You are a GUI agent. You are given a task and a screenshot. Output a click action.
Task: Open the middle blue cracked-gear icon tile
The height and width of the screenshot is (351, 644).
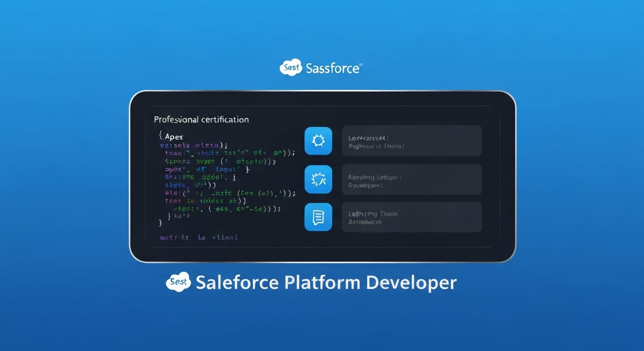(x=318, y=179)
